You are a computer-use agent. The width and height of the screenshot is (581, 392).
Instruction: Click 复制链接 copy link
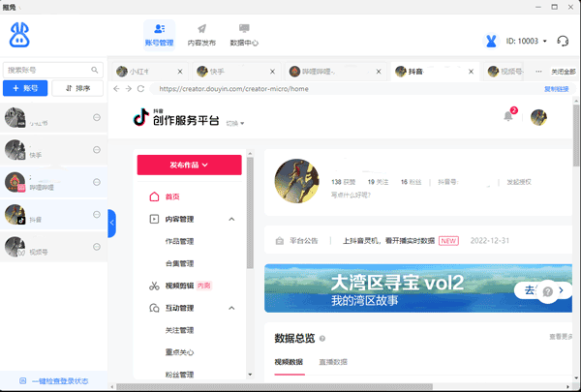[x=556, y=89]
